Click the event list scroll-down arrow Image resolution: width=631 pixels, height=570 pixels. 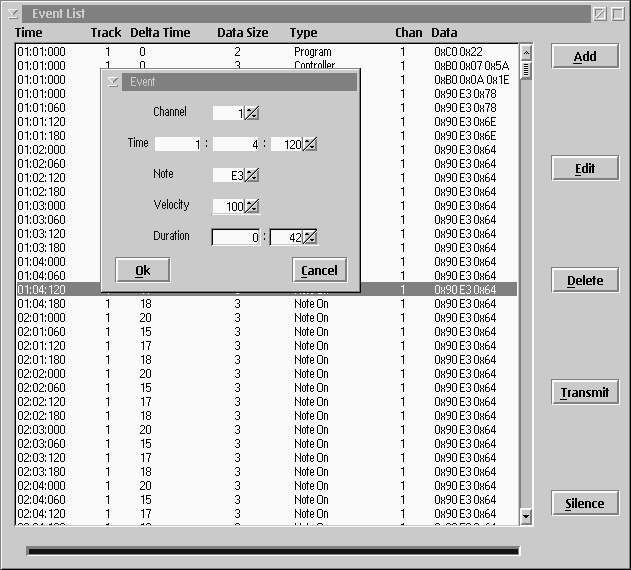[526, 516]
